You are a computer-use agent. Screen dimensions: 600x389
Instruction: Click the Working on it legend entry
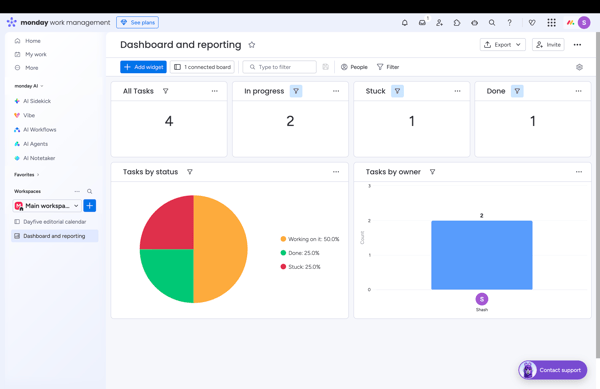pyautogui.click(x=310, y=239)
